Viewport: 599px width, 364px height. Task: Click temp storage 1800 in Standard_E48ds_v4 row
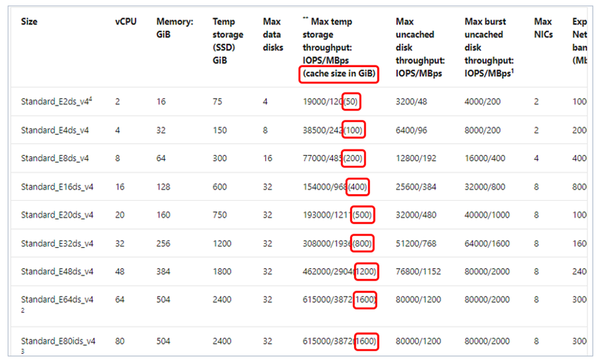coord(222,272)
